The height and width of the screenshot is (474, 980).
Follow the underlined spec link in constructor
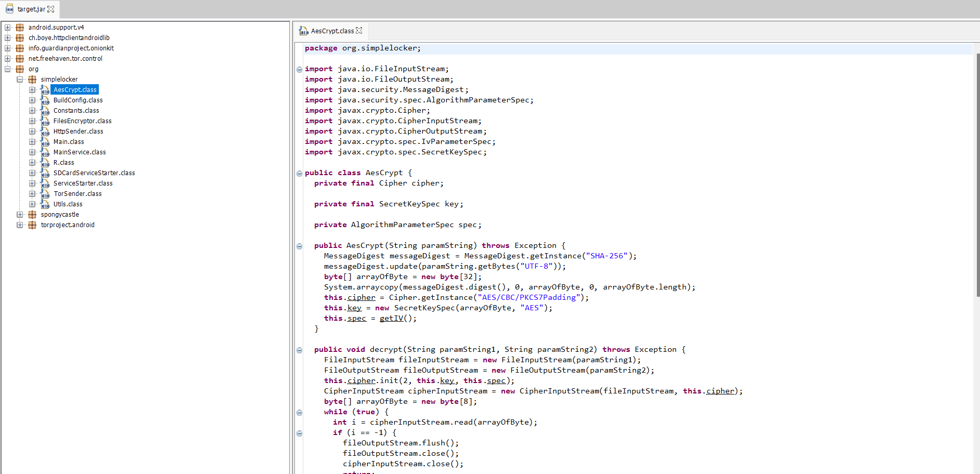pyautogui.click(x=357, y=318)
